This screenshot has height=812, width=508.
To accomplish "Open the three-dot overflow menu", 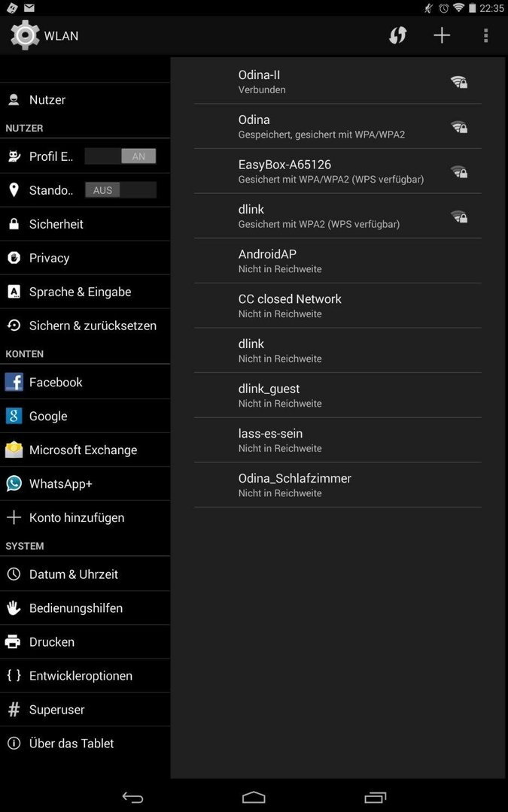I will (485, 35).
